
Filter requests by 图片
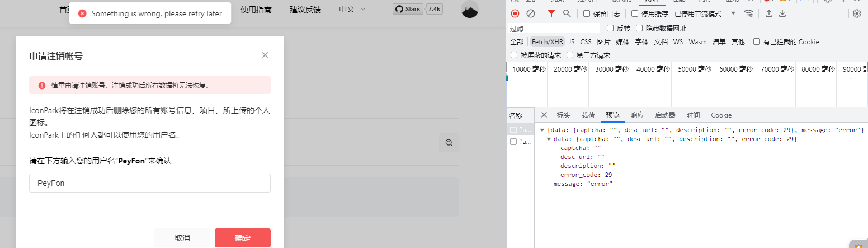603,41
